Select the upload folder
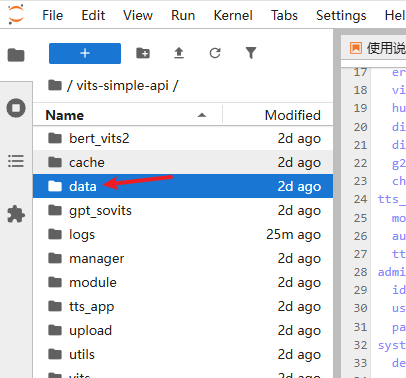The width and height of the screenshot is (406, 378). pyautogui.click(x=183, y=330)
